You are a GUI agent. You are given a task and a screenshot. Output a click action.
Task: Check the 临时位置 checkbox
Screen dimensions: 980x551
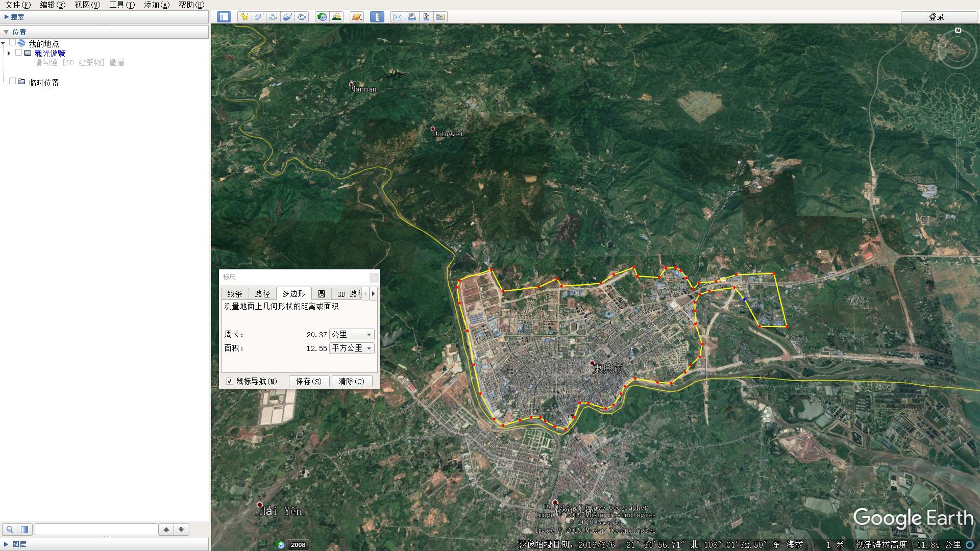point(12,82)
